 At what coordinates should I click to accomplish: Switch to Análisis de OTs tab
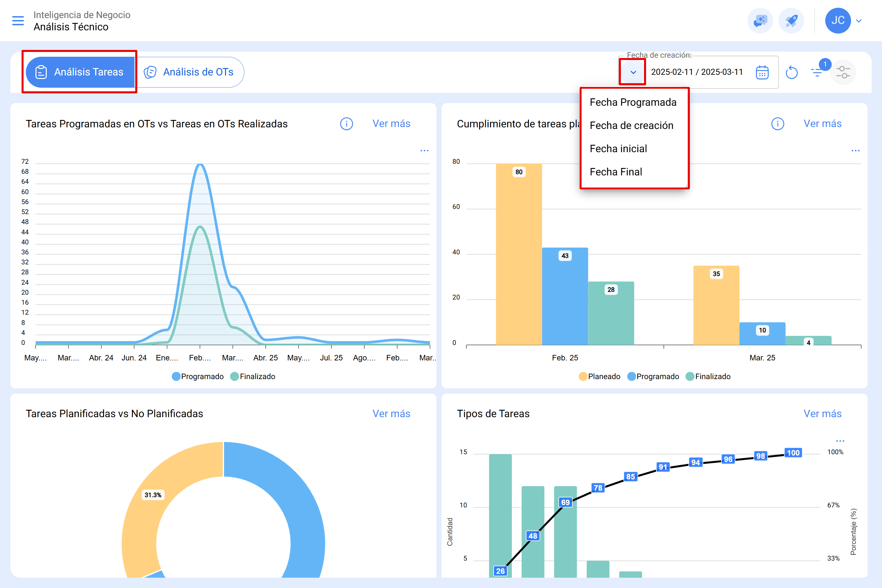point(189,72)
